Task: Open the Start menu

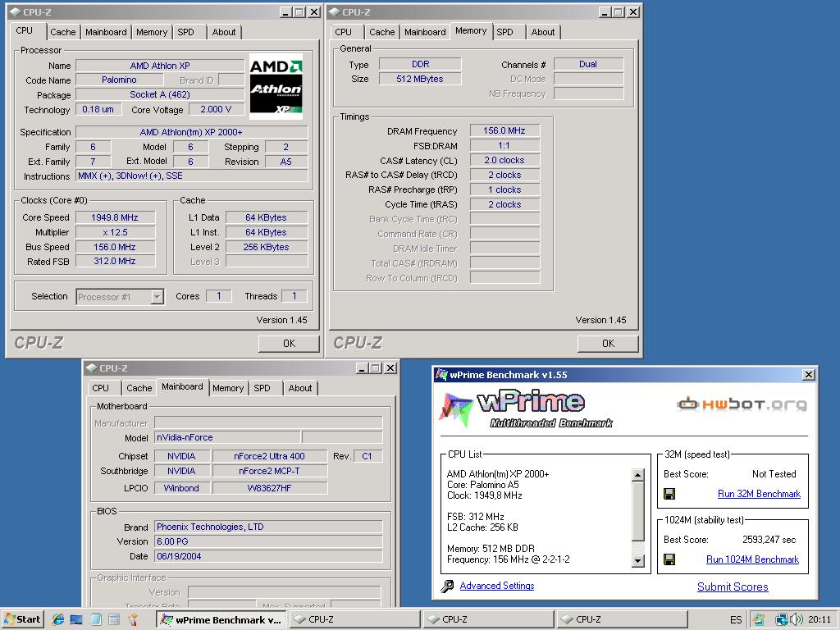Action: 22,619
